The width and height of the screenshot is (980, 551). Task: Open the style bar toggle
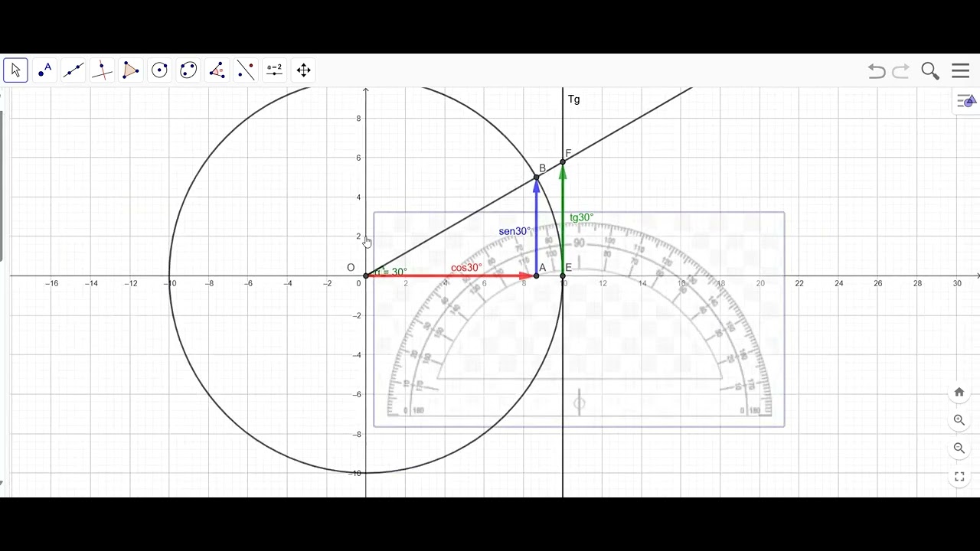[x=967, y=101]
